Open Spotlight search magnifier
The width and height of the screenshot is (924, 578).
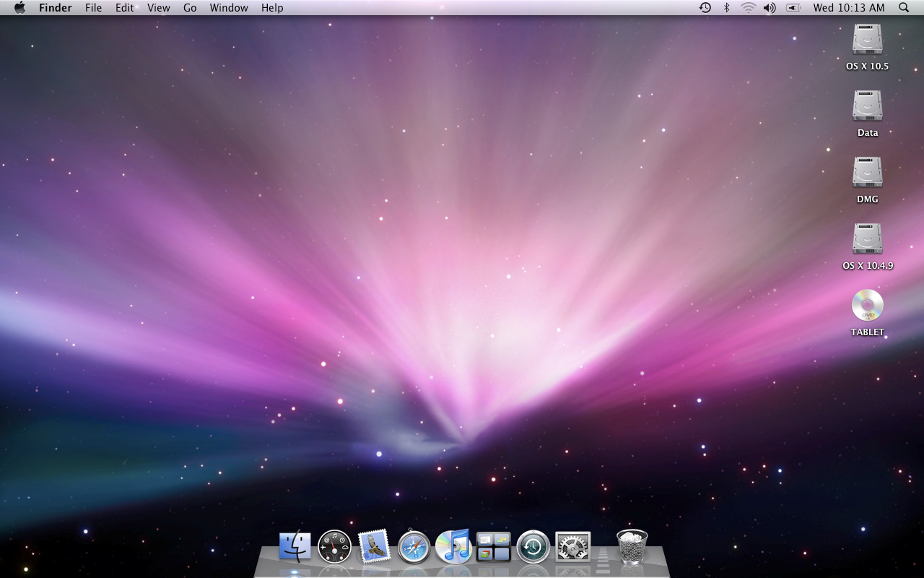(904, 7)
